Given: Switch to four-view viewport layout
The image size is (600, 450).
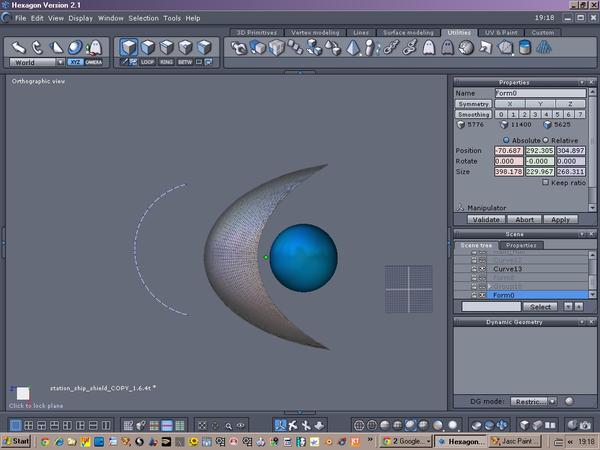Looking at the screenshot, I should tap(28, 425).
